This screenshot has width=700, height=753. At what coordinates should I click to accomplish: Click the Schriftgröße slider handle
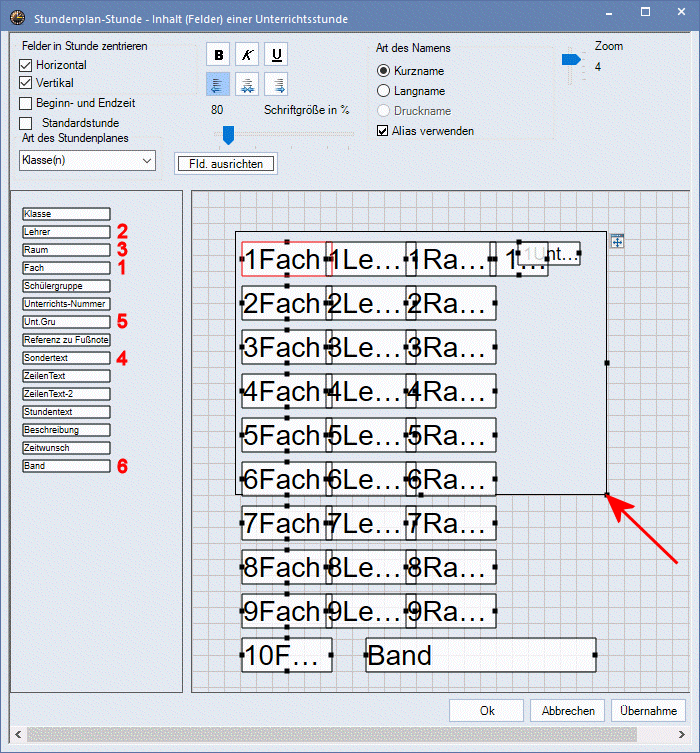(x=228, y=134)
